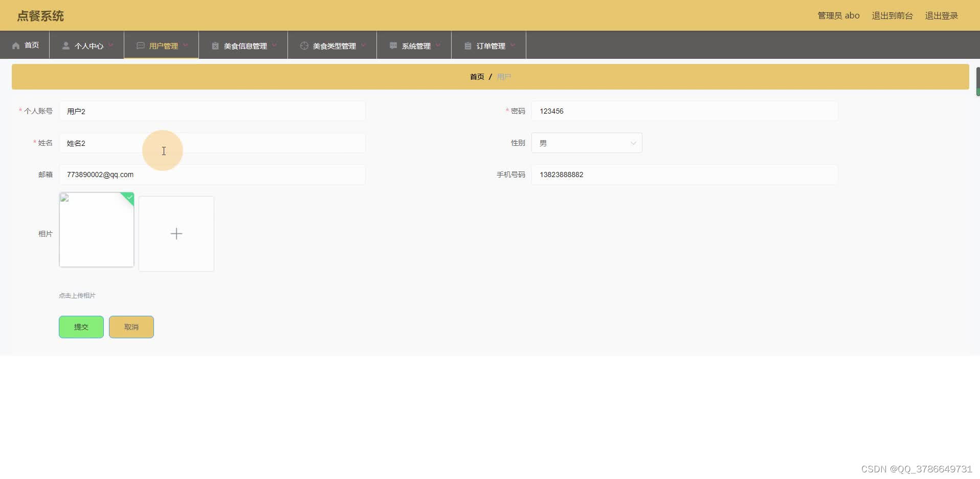This screenshot has height=479, width=980.
Task: Select the 用户管理 menu
Action: (162, 45)
